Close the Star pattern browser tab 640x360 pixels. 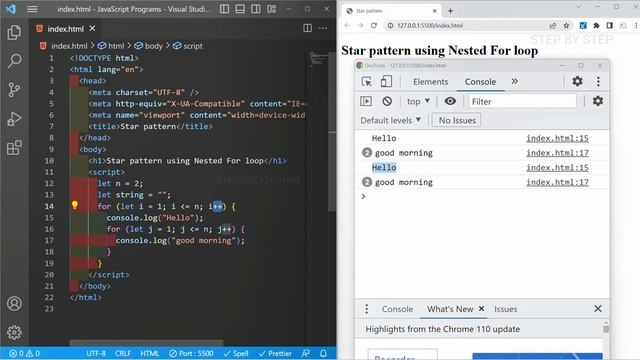435,11
